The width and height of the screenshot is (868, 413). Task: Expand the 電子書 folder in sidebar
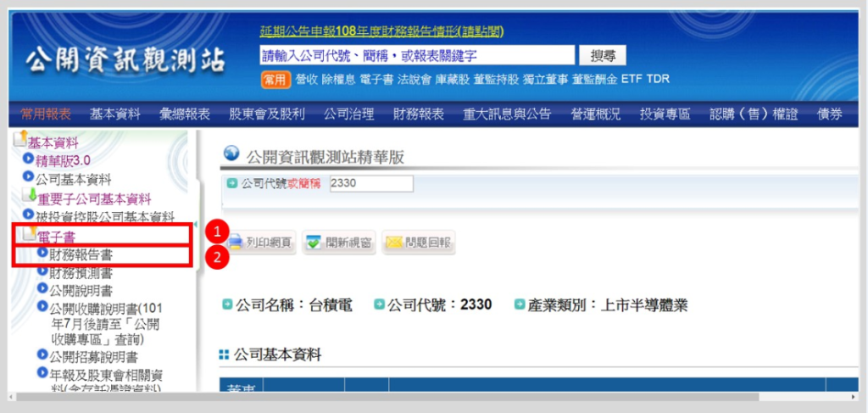point(30,233)
